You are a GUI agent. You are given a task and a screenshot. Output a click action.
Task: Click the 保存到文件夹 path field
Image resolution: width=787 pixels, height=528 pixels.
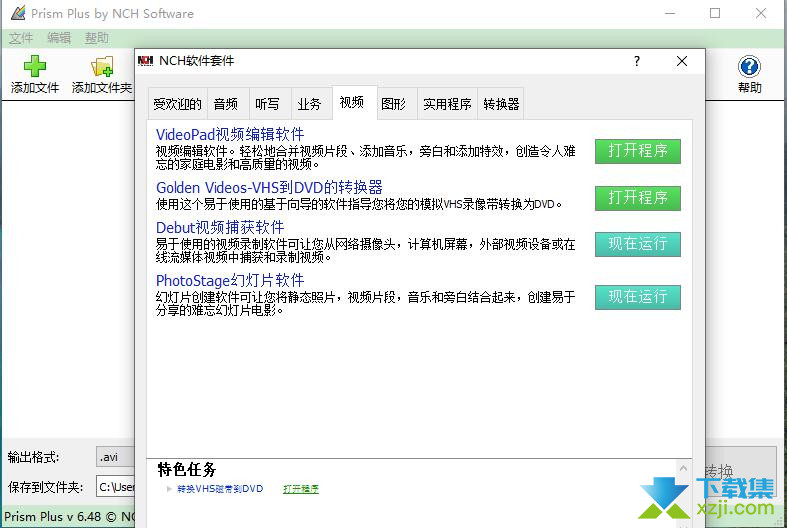116,487
